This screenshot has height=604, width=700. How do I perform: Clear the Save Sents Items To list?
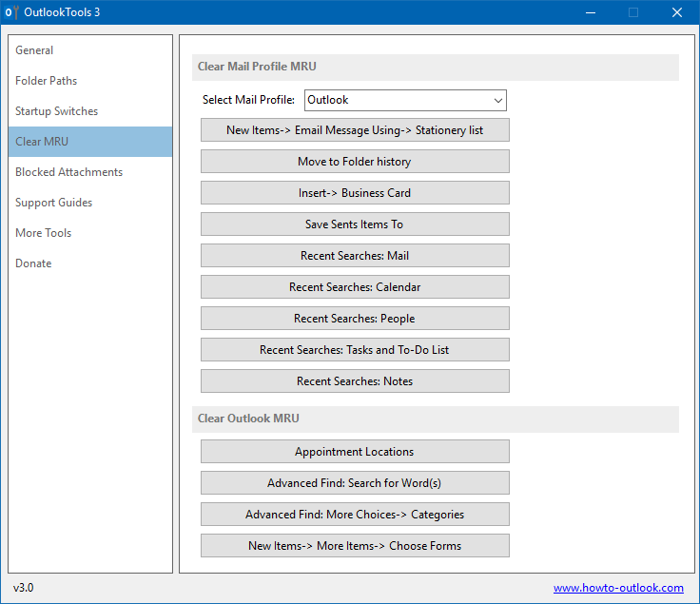[355, 224]
